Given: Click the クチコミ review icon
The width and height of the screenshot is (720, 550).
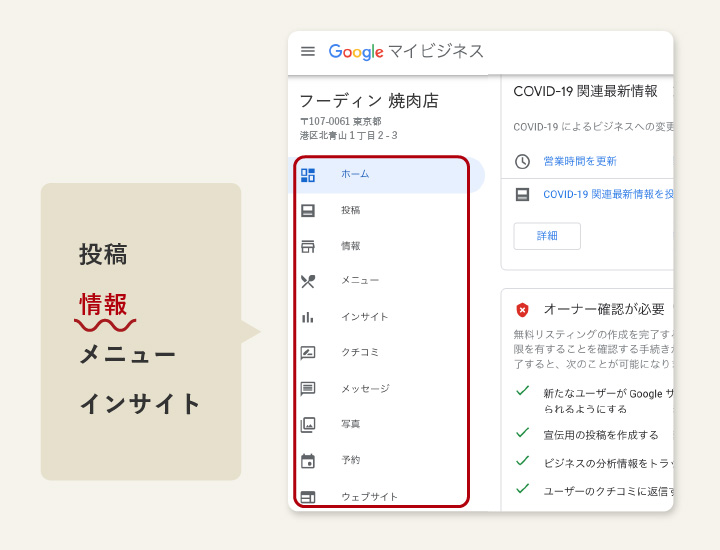Looking at the screenshot, I should point(308,353).
